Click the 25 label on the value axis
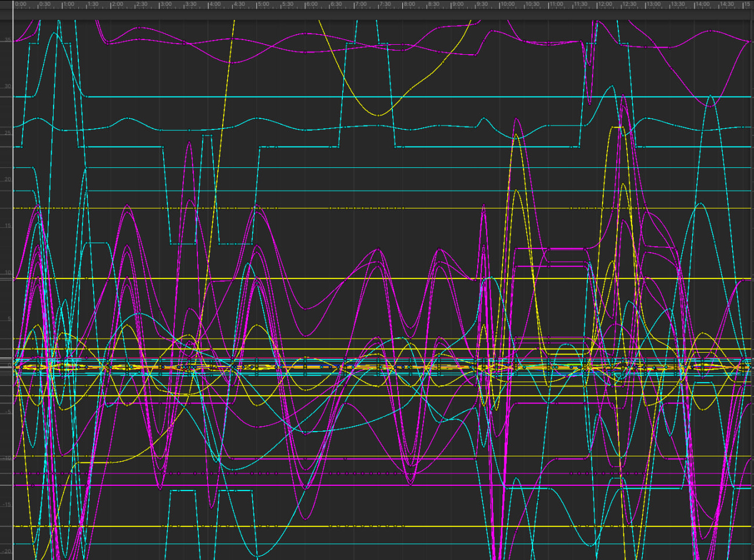 pyautogui.click(x=8, y=133)
